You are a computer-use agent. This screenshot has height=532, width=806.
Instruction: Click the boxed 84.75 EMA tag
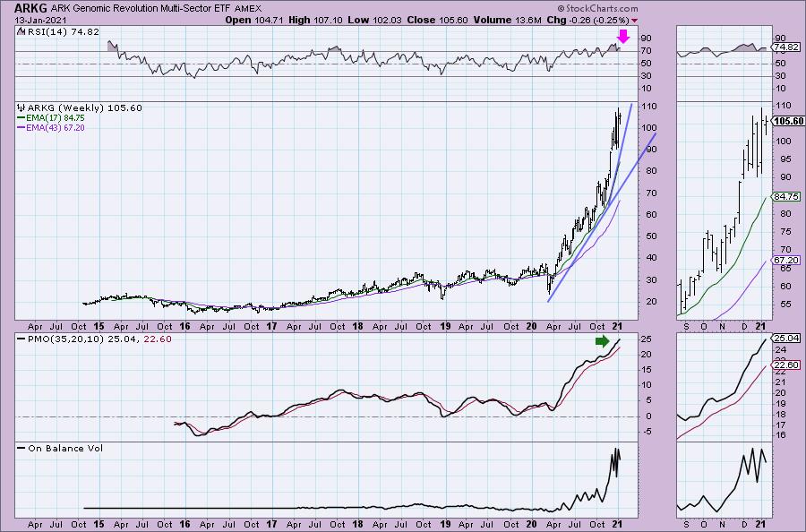[x=786, y=197]
